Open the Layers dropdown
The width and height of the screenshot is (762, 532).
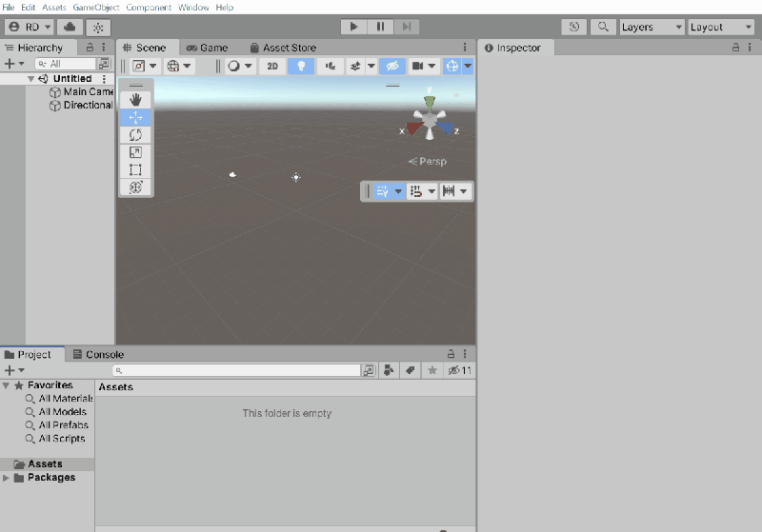(x=652, y=28)
